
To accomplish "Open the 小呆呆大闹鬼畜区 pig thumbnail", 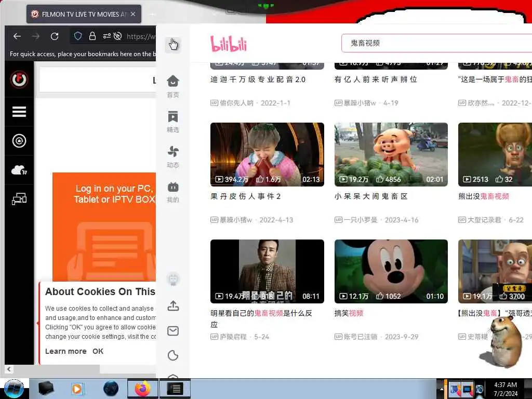I will click(391, 154).
